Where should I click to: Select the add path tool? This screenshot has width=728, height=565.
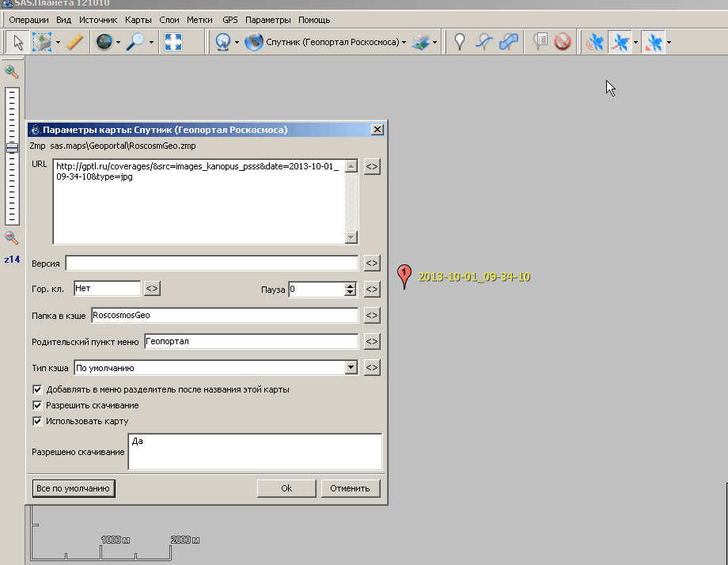484,43
